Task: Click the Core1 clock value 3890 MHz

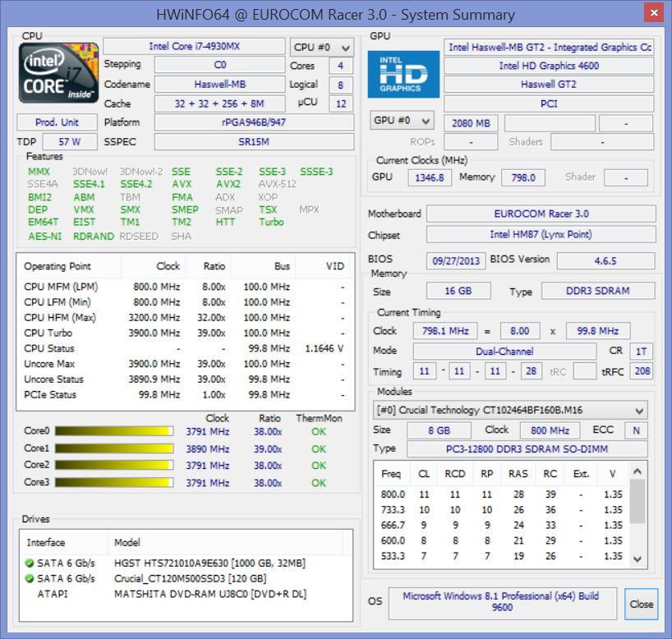Action: tap(207, 448)
